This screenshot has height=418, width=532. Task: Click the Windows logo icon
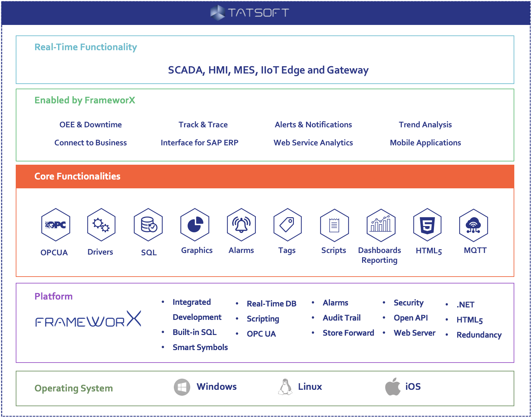point(182,387)
